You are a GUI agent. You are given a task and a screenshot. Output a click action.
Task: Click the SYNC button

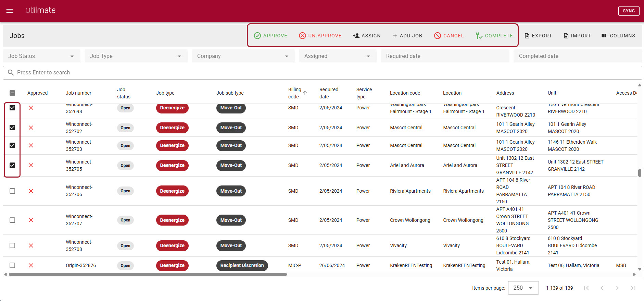pyautogui.click(x=629, y=11)
